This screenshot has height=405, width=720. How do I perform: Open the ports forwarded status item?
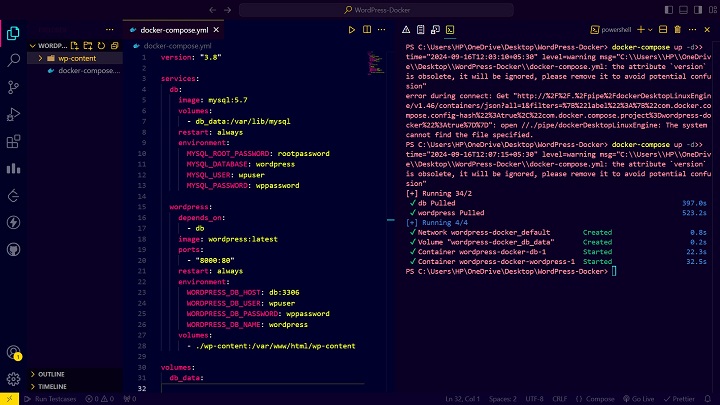(130, 399)
